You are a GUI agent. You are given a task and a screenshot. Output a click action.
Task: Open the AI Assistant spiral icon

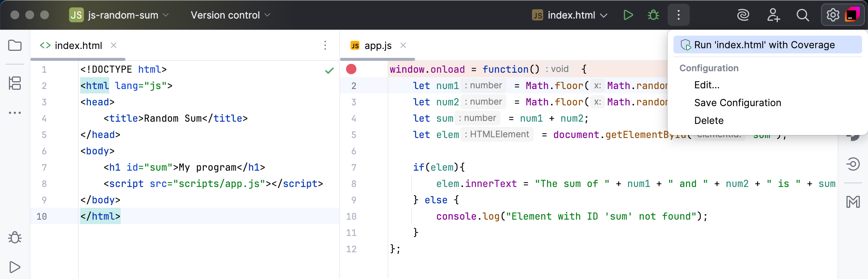coord(743,15)
